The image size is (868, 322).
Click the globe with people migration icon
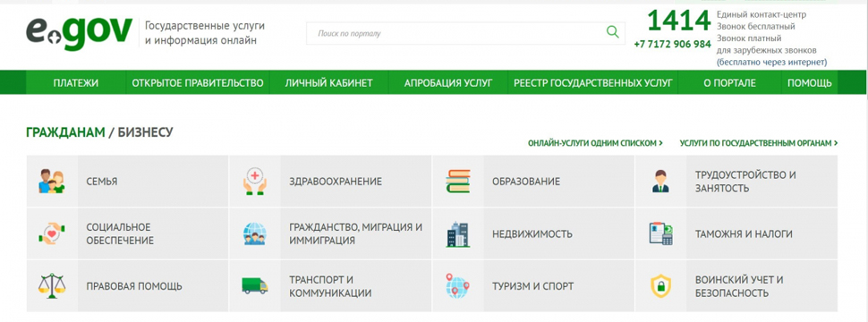(255, 233)
